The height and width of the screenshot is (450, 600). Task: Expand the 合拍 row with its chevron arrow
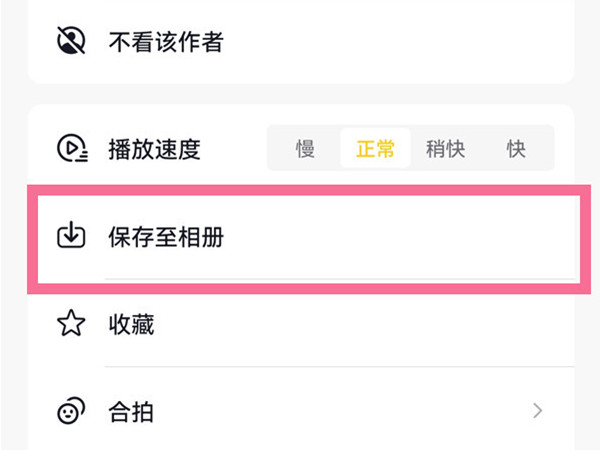[538, 410]
